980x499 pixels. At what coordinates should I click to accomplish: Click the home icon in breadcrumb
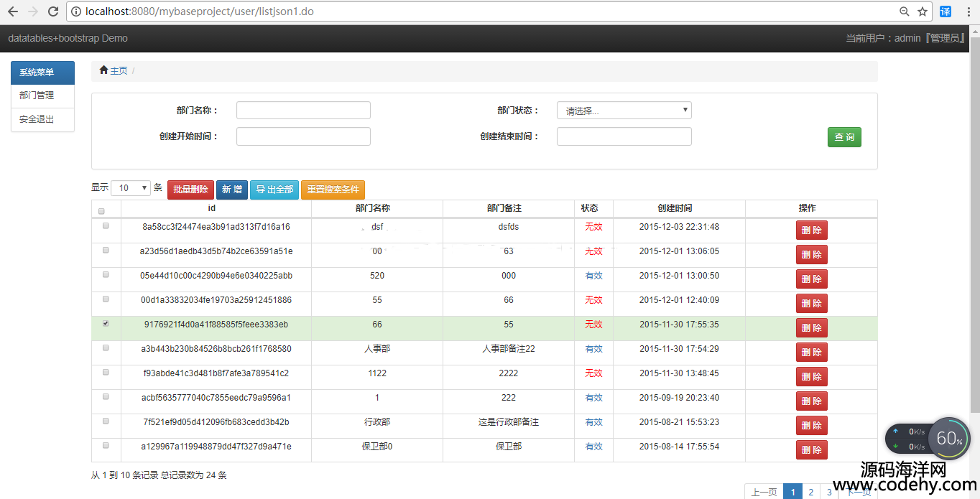(104, 70)
